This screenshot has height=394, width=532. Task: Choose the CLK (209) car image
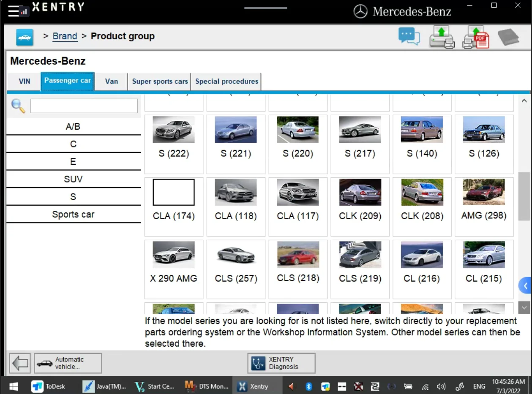click(x=360, y=192)
